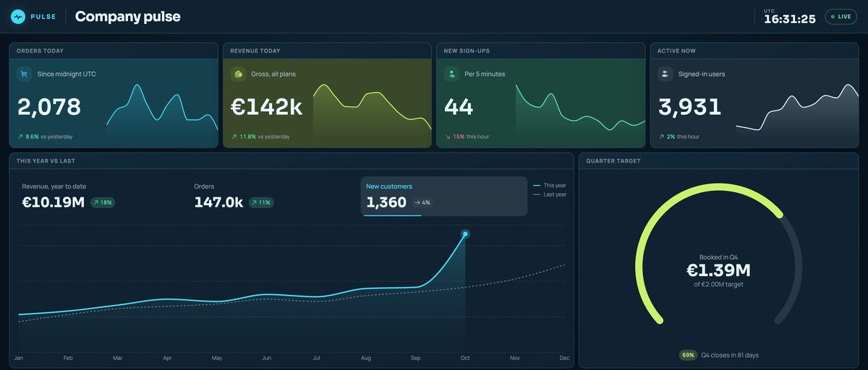Viewport: 868px width, 370px height.
Task: Click the 2,078 orders value
Action: pos(49,107)
